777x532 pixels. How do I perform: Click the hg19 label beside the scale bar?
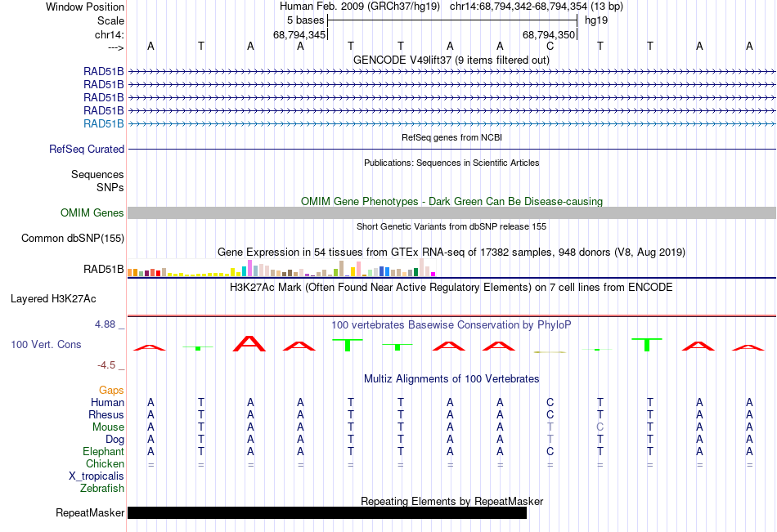tap(596, 20)
